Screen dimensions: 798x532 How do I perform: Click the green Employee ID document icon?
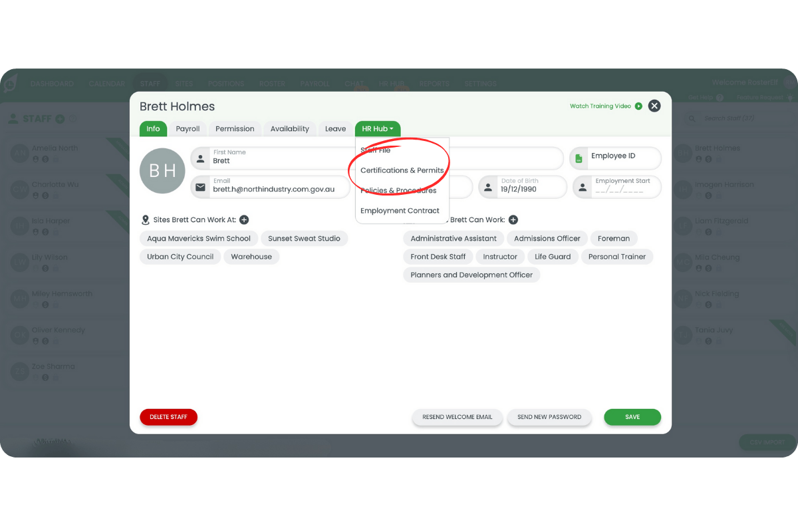(578, 158)
